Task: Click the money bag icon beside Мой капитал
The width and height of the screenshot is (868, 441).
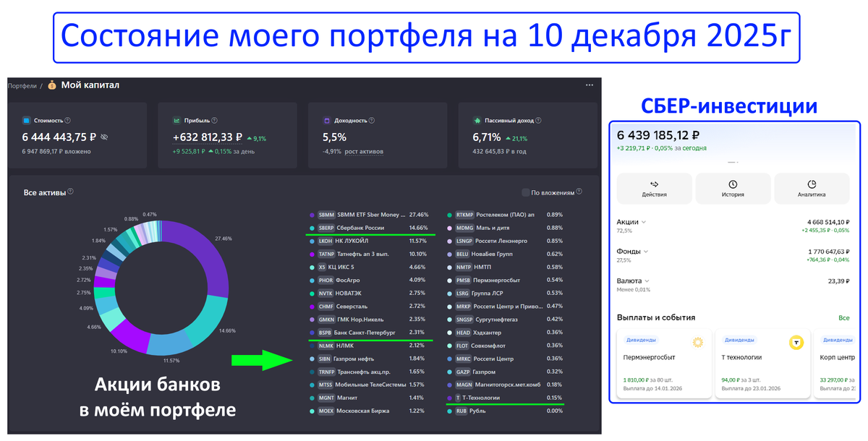Action: [x=52, y=85]
